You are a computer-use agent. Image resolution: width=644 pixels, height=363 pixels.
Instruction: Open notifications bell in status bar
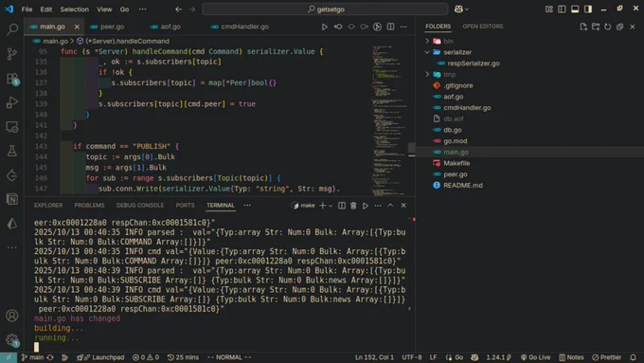click(x=634, y=357)
